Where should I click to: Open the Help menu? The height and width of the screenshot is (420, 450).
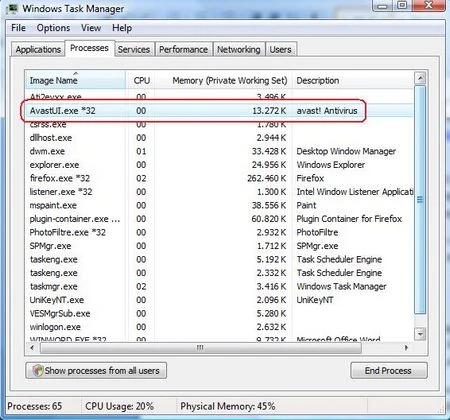(x=122, y=28)
